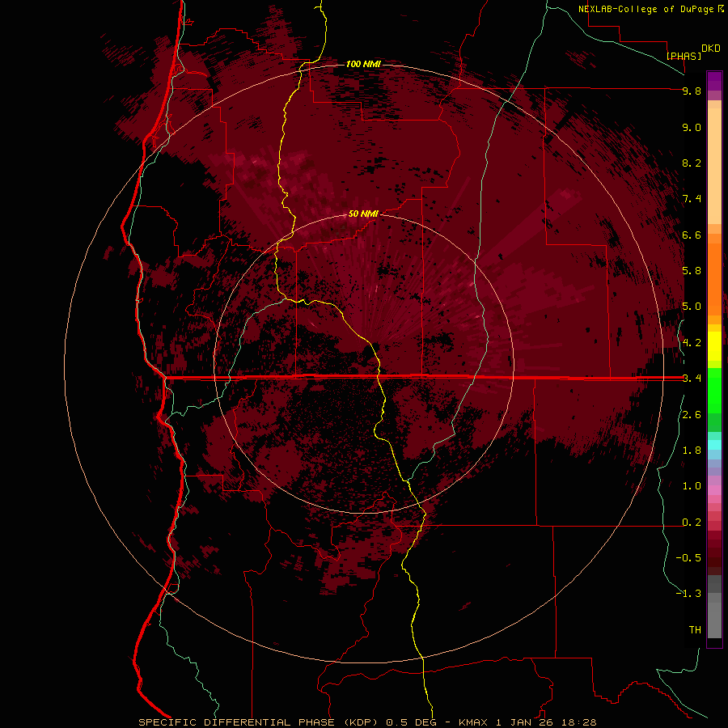This screenshot has height=728, width=728.
Task: Click the 7.4 value on the scale
Action: coord(692,199)
